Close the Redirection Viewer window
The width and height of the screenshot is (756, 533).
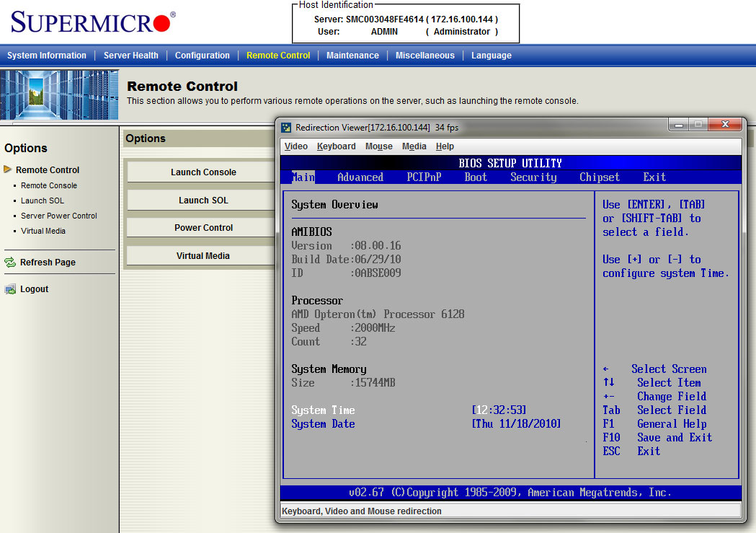point(725,125)
